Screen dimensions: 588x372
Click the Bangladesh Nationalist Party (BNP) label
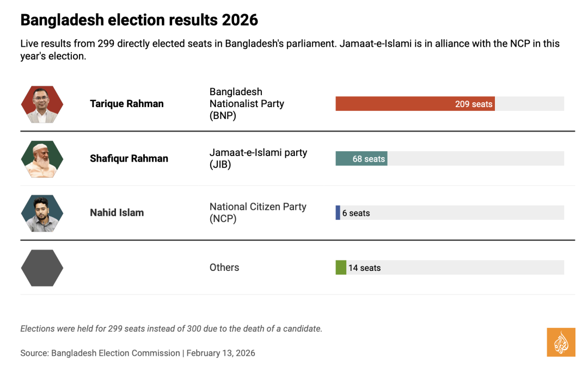point(247,104)
